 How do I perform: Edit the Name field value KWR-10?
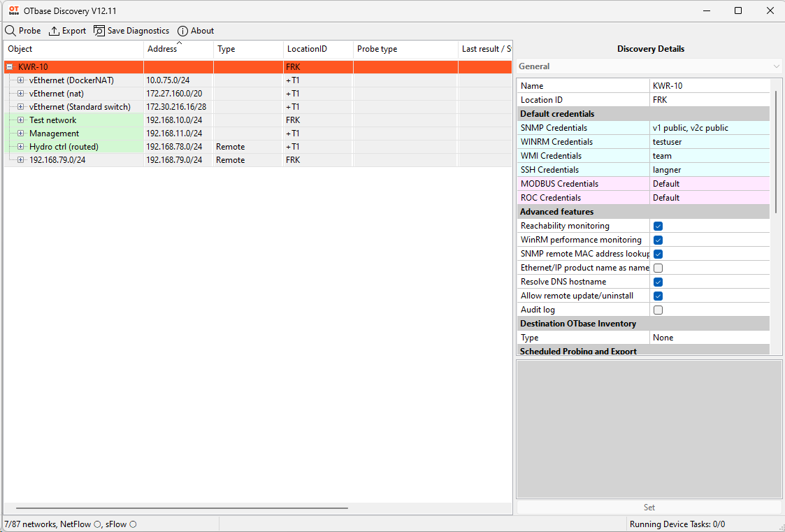[710, 85]
